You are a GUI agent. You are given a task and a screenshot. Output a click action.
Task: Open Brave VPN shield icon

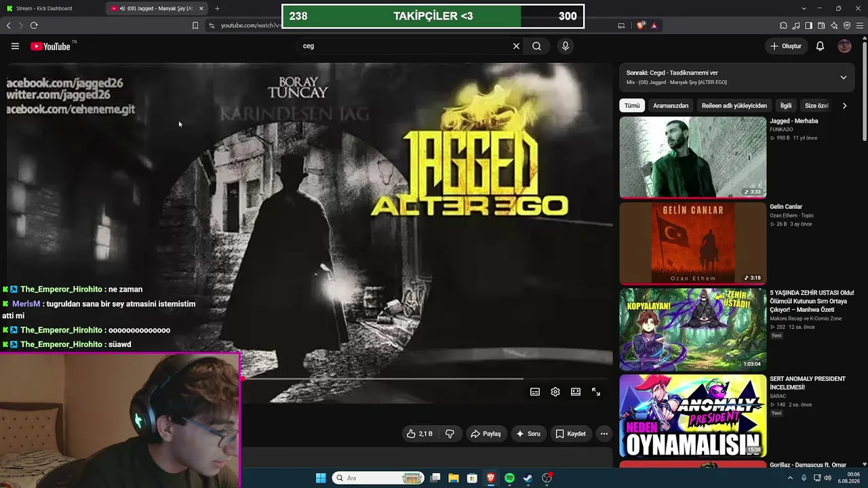847,26
